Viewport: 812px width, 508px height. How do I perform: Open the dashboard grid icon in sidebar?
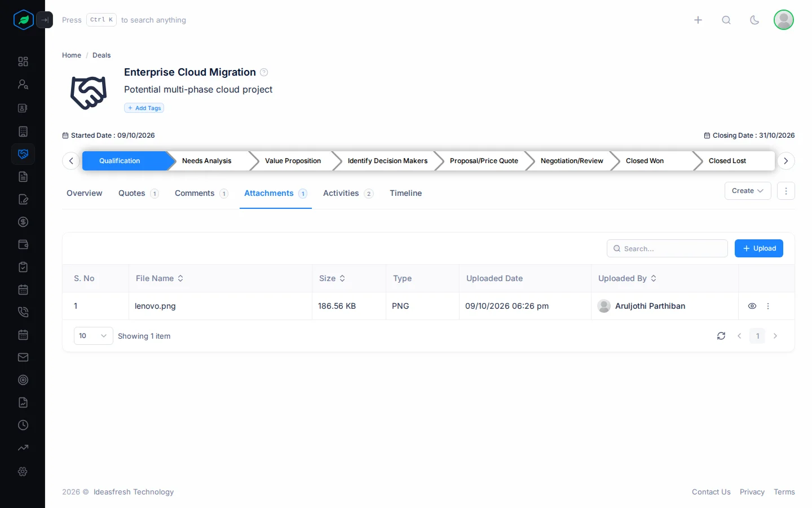[23, 62]
